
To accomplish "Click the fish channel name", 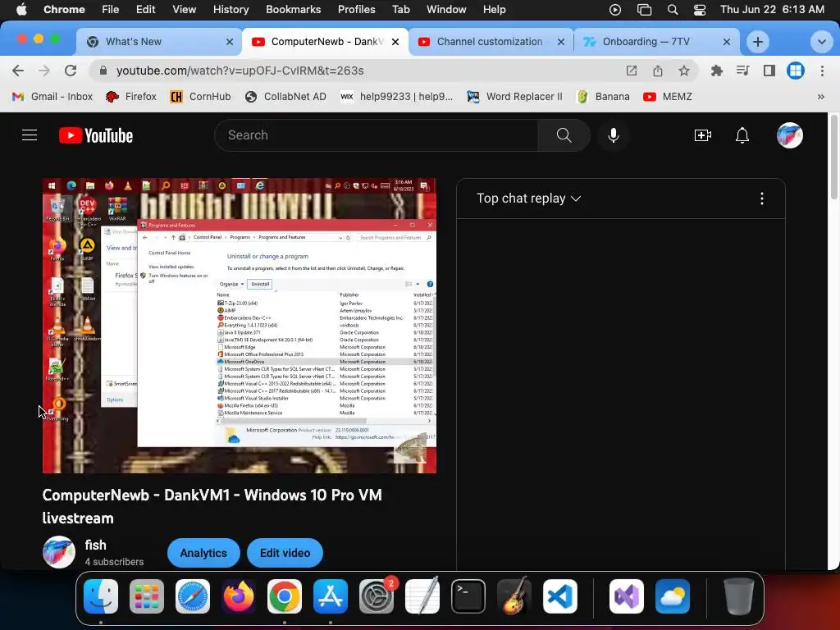I will (95, 545).
